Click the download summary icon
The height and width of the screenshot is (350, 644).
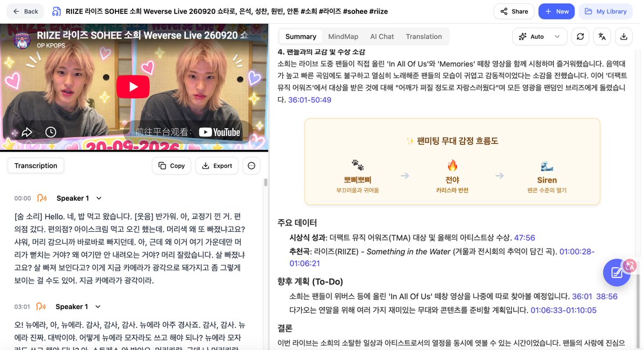tap(624, 37)
